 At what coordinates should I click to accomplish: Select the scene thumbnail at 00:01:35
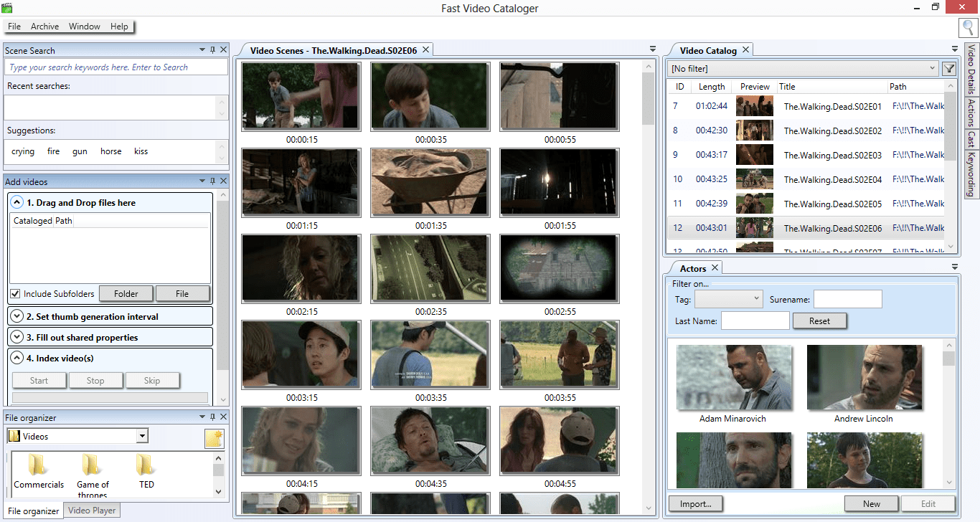click(x=430, y=183)
